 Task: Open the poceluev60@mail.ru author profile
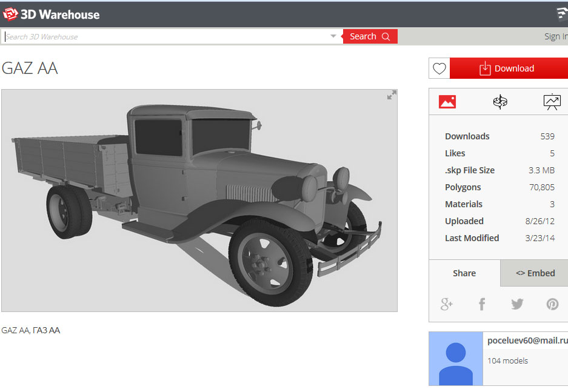click(527, 341)
